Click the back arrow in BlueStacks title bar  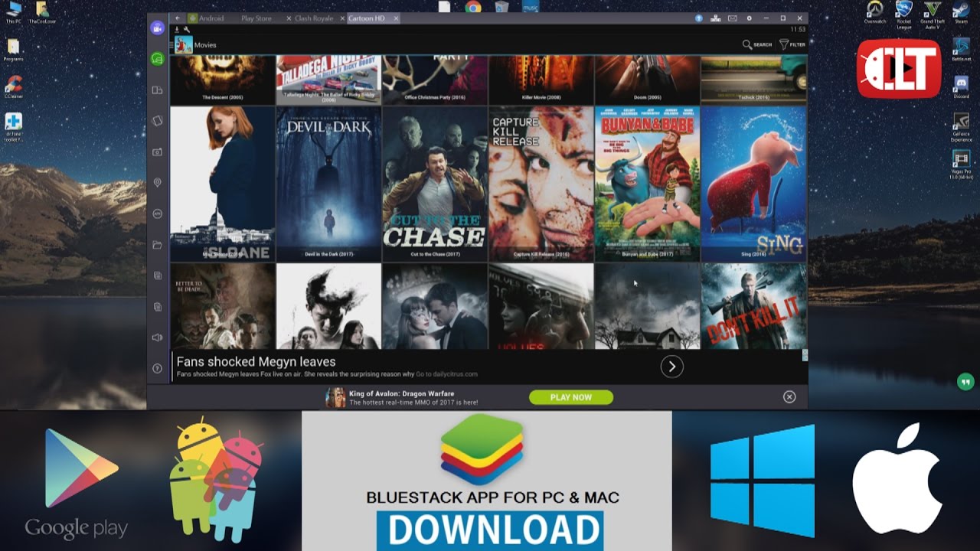coord(178,18)
